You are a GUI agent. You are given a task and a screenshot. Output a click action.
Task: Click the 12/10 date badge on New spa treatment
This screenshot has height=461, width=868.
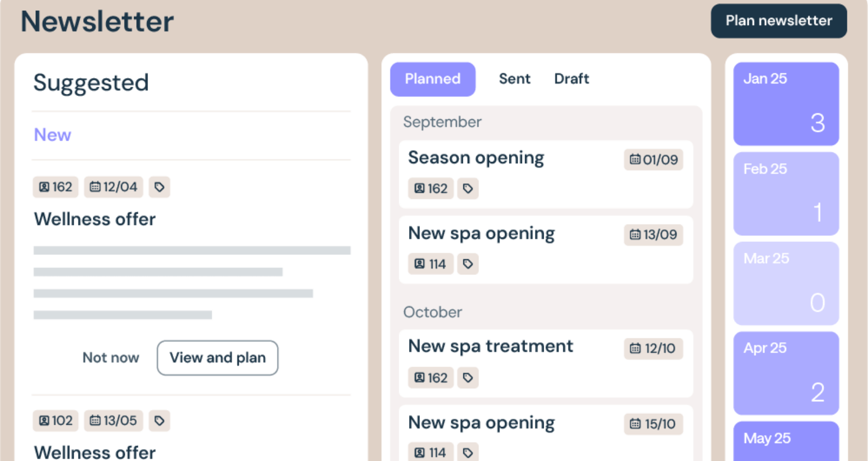tap(653, 348)
